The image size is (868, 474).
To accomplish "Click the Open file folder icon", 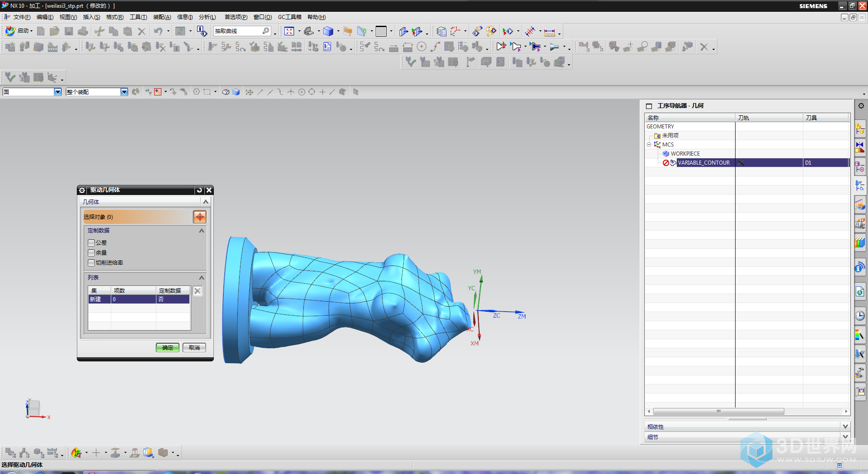I will click(55, 31).
